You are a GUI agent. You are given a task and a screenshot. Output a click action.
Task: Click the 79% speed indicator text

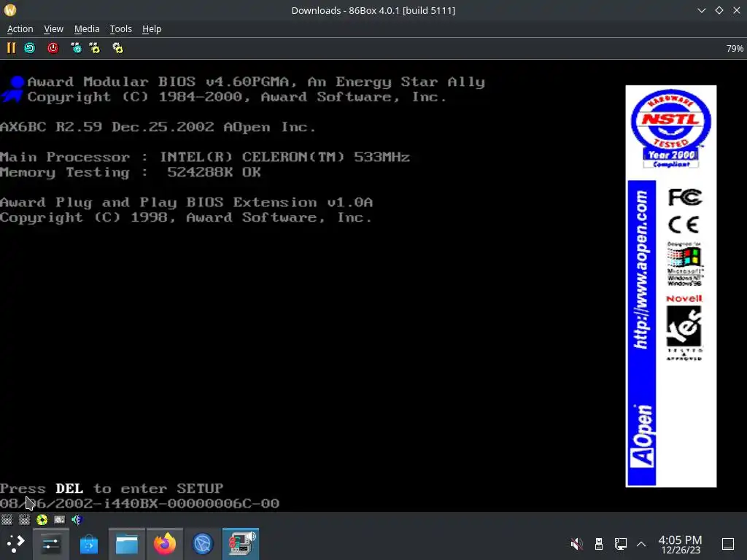(x=734, y=49)
